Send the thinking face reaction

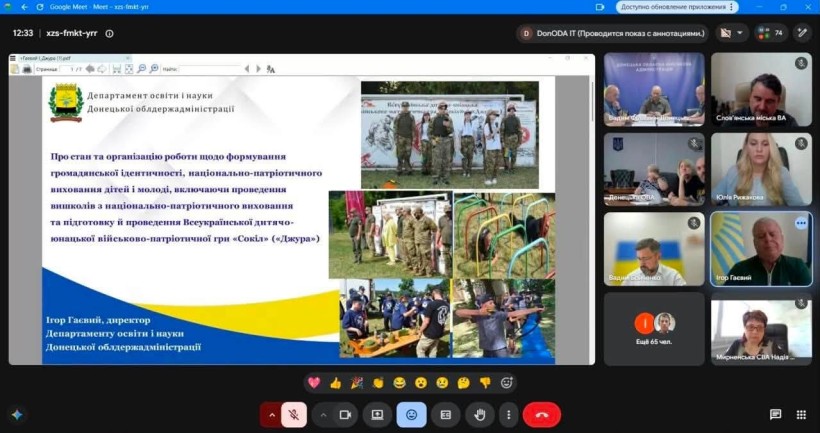[x=464, y=383]
